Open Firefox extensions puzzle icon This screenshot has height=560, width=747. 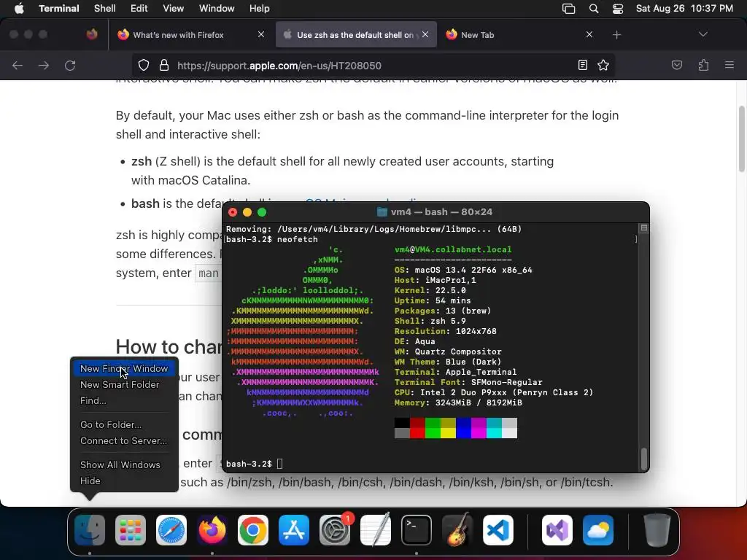(703, 65)
